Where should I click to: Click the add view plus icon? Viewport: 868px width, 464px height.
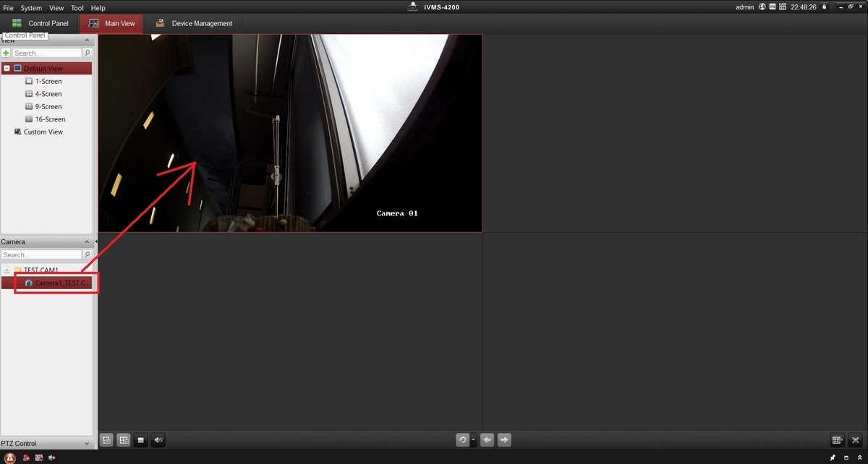tap(6, 53)
